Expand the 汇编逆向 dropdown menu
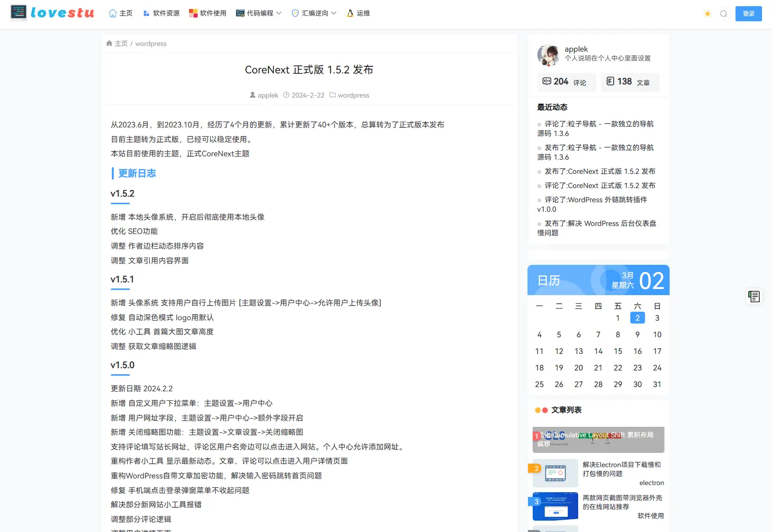The image size is (772, 532). (x=334, y=13)
